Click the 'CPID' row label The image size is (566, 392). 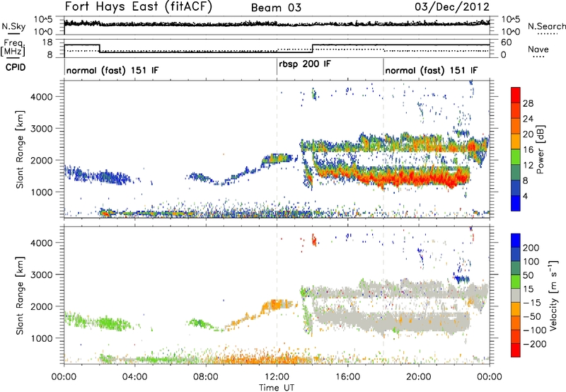coord(16,67)
